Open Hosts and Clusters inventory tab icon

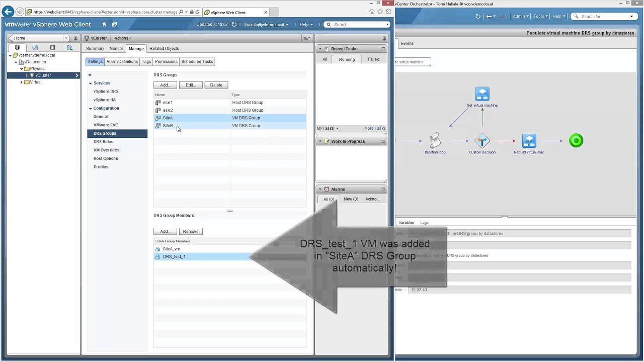[17, 48]
